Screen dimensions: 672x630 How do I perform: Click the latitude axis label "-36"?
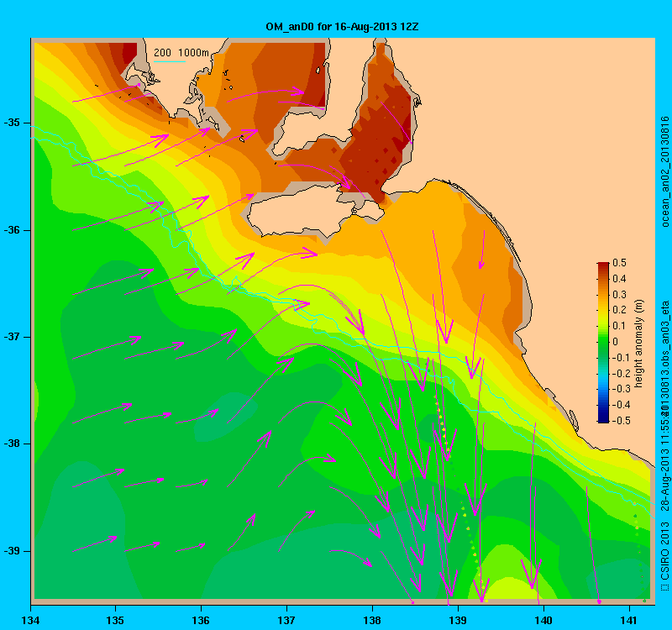point(12,230)
